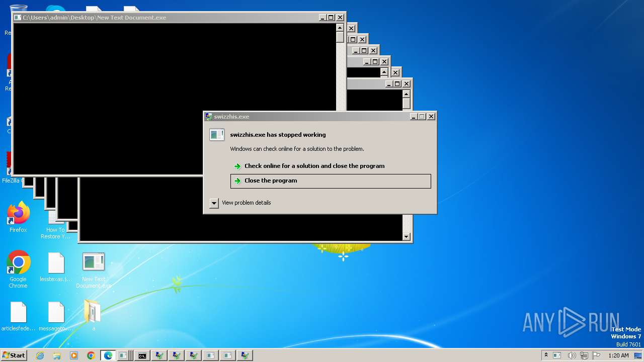The image size is (644, 362).
Task: Open the New Text Document.exe console system menu icon
Action: point(18,18)
